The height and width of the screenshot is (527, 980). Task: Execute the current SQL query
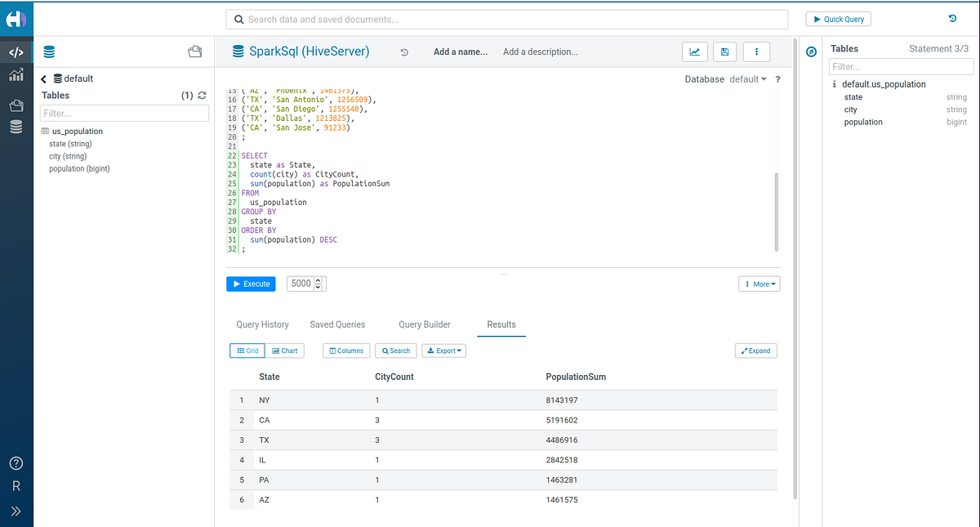point(250,284)
